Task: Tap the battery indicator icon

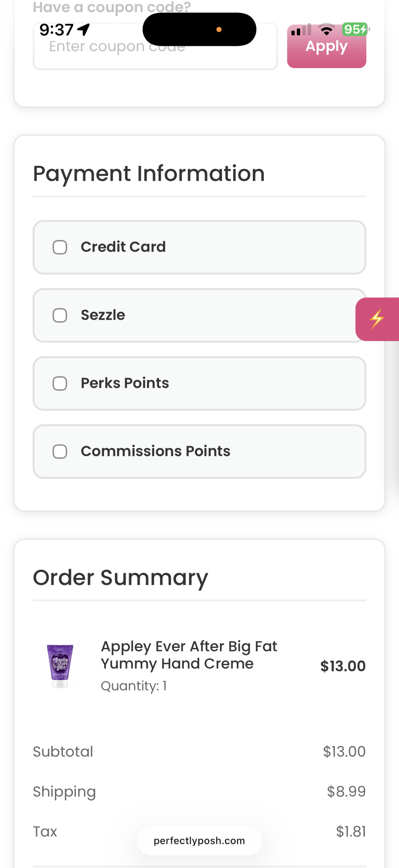Action: (x=355, y=29)
